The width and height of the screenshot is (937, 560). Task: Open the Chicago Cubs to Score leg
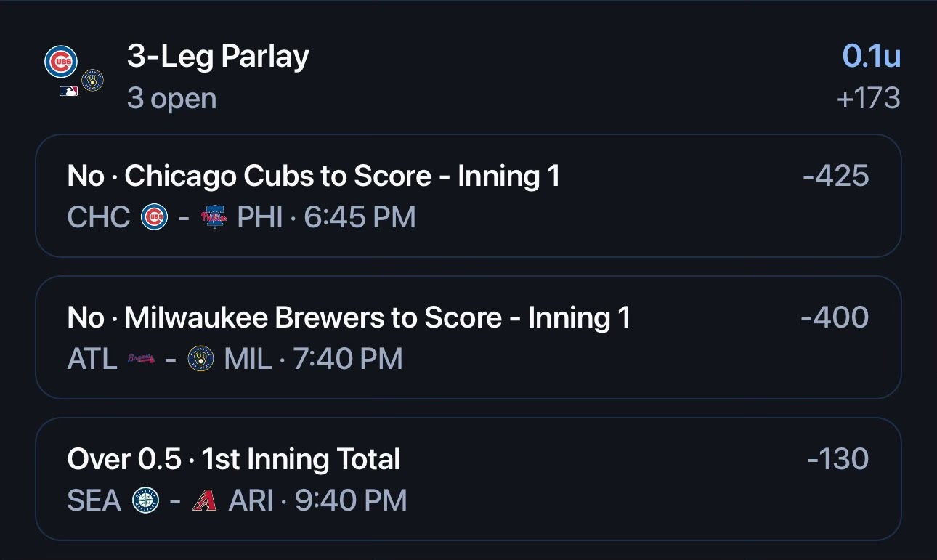(x=468, y=195)
